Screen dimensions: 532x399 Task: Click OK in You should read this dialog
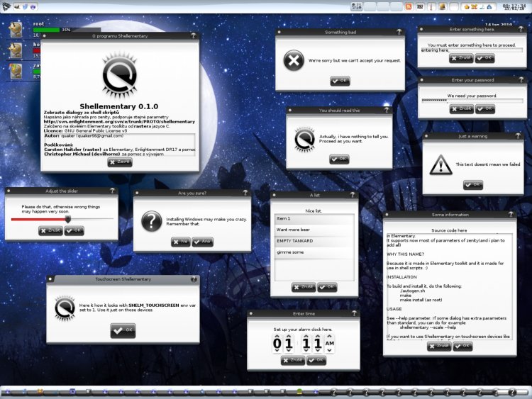pyautogui.click(x=339, y=159)
